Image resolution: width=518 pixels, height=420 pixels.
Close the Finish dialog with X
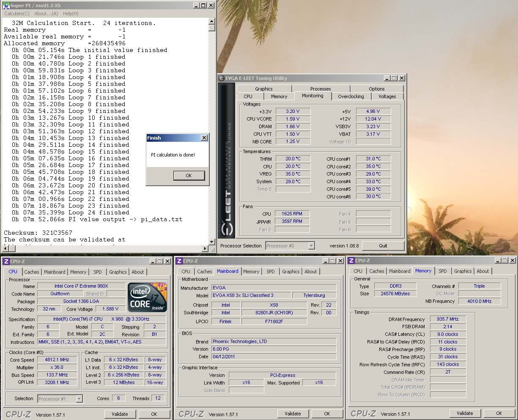point(204,138)
